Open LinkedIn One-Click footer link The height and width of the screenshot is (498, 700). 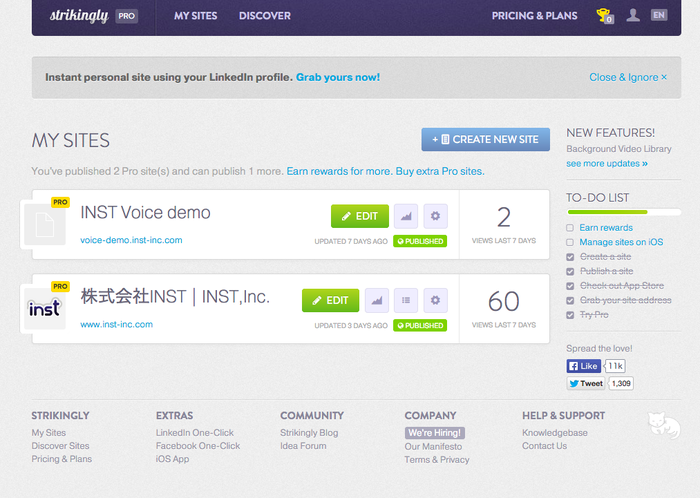195,433
